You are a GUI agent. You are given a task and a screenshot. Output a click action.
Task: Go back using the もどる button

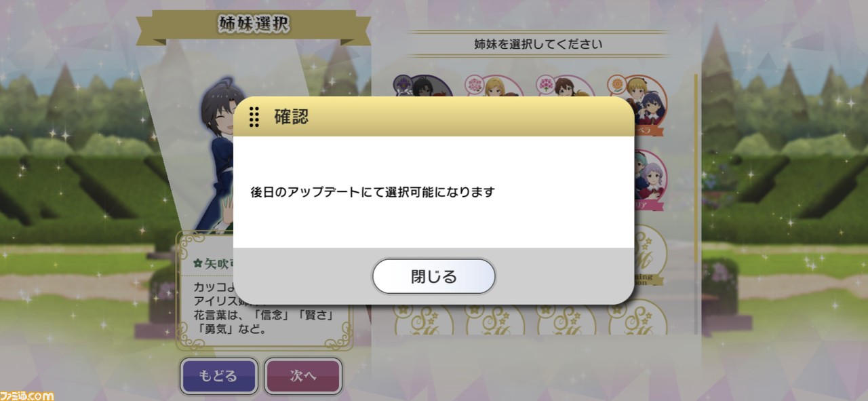point(218,376)
